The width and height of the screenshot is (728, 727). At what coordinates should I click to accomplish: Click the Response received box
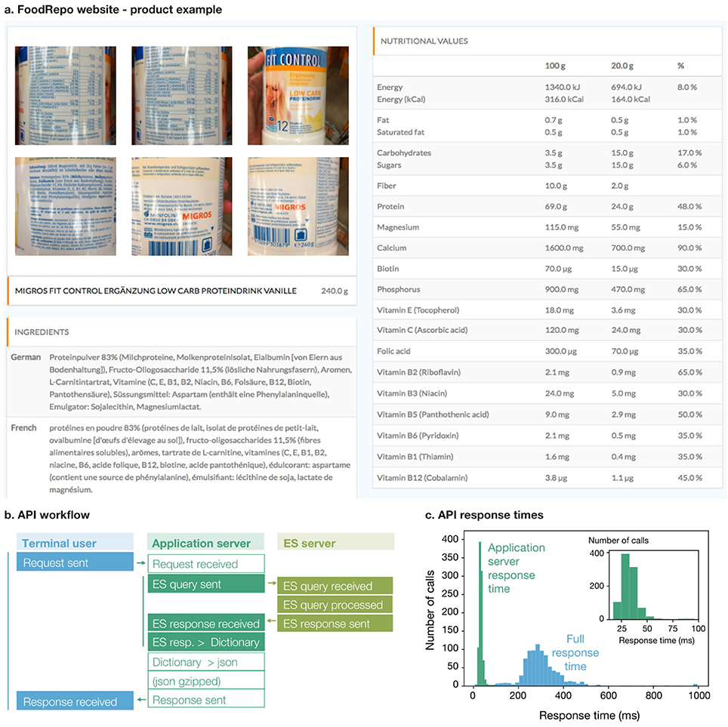75,701
